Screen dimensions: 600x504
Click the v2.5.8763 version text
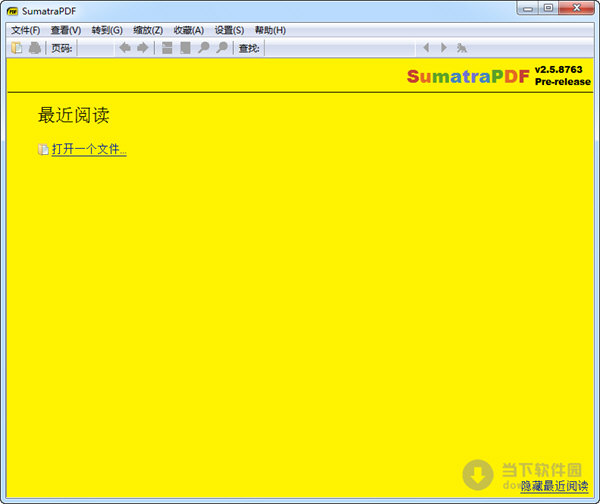558,70
